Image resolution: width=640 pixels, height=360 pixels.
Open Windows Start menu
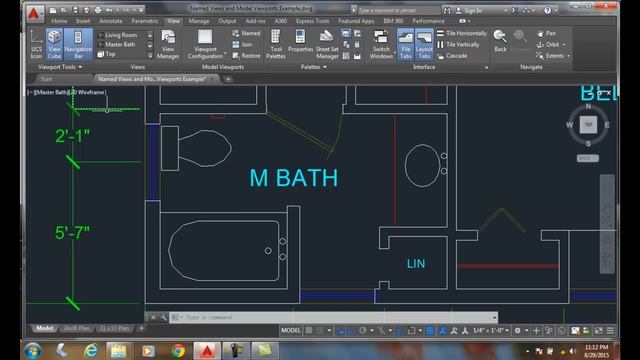tap(33, 351)
